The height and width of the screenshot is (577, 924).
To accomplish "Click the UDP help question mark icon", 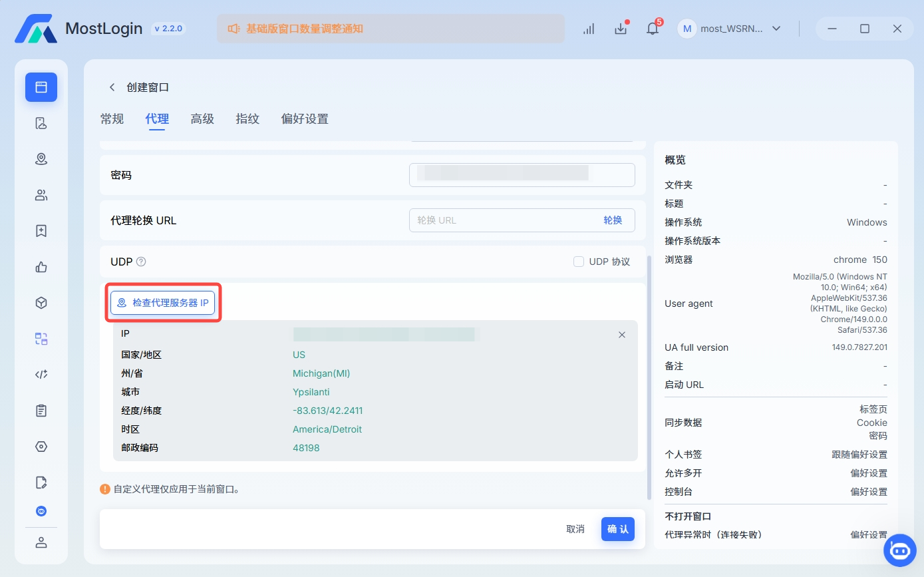I will click(141, 262).
